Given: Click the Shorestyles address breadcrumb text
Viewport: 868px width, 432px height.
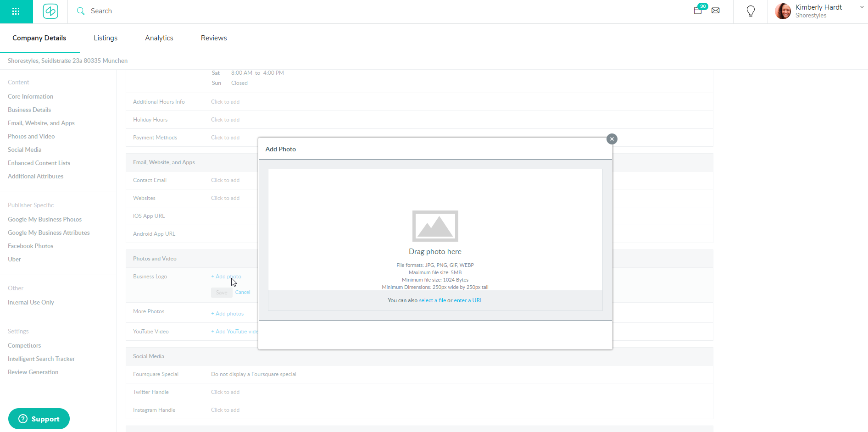Looking at the screenshot, I should [x=67, y=61].
